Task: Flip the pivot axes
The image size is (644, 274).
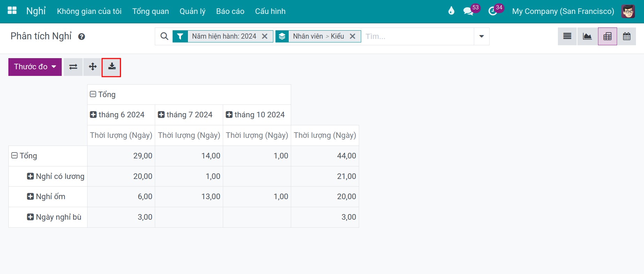Action: (73, 67)
